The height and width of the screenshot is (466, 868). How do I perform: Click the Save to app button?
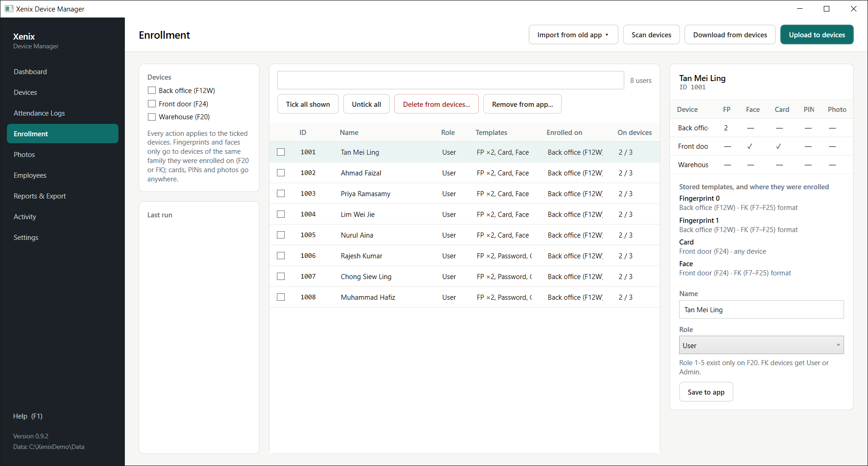coord(706,392)
